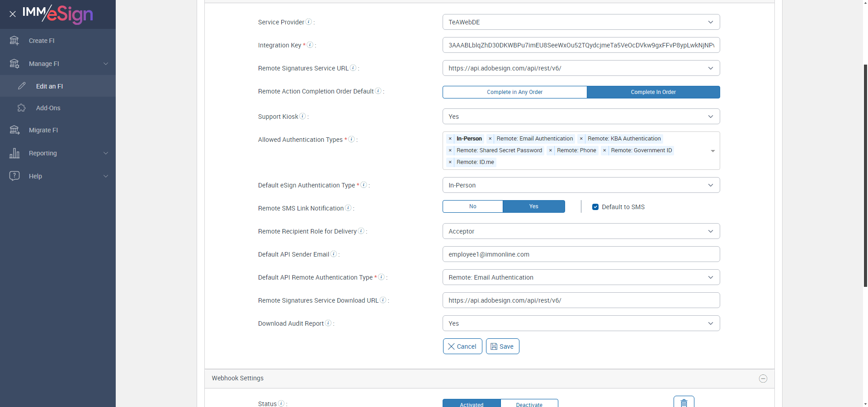This screenshot has height=407, width=868.
Task: Select Complete in Any Order option
Action: click(515, 92)
